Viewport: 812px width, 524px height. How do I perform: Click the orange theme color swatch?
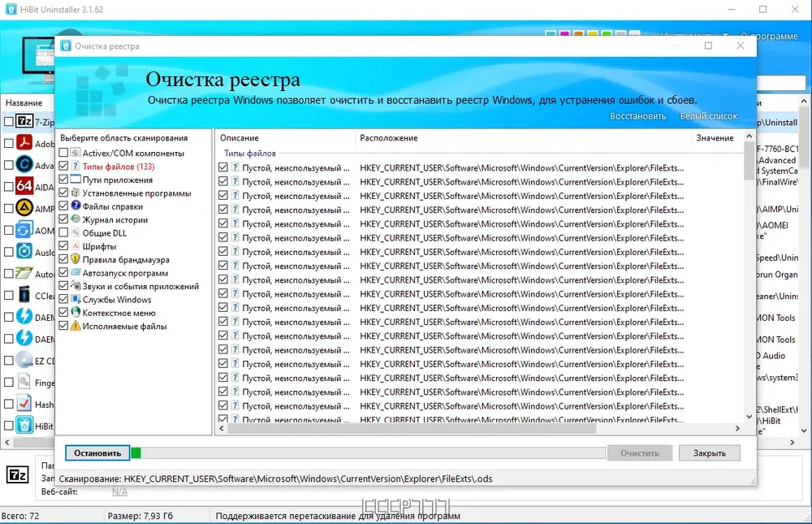[578, 33]
